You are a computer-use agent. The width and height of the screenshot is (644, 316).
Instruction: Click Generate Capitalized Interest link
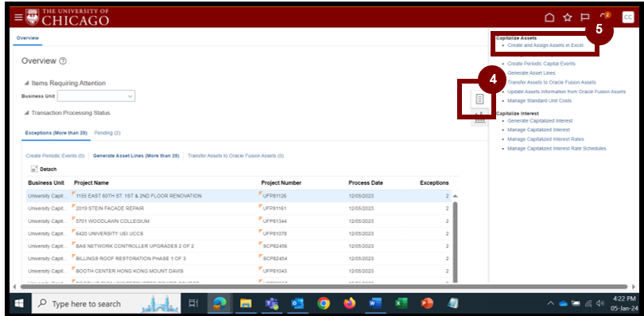pos(540,121)
